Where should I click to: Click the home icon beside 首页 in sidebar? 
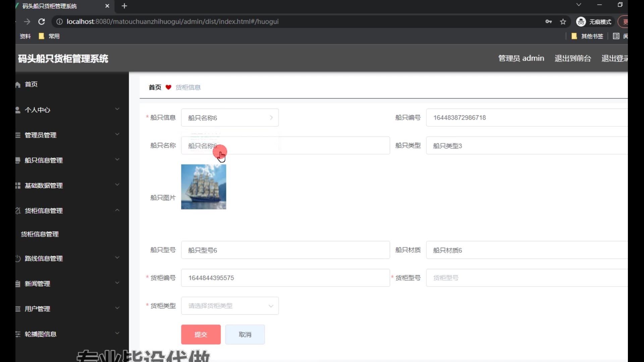pos(18,85)
